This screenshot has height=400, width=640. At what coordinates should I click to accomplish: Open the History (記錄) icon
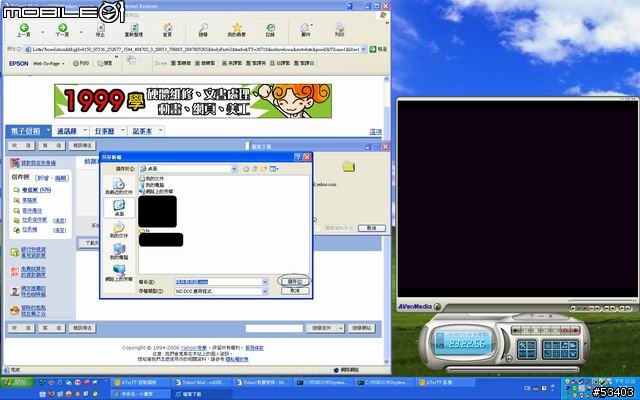(270, 30)
